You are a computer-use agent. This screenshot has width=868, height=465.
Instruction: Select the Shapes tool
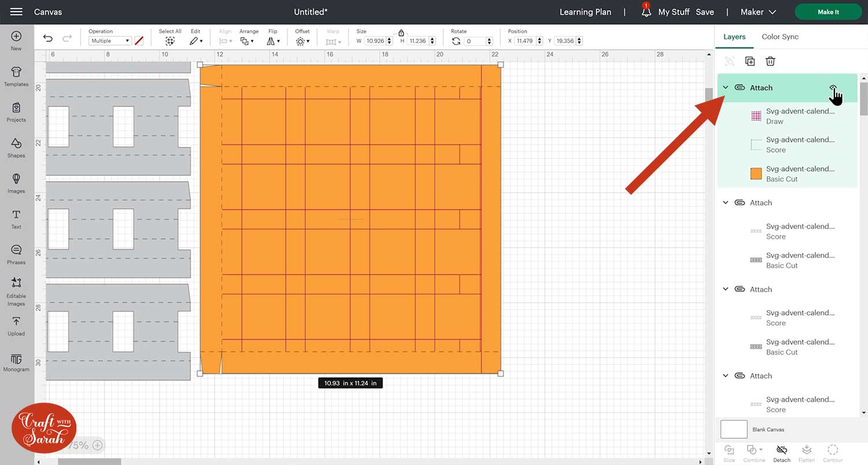(16, 147)
